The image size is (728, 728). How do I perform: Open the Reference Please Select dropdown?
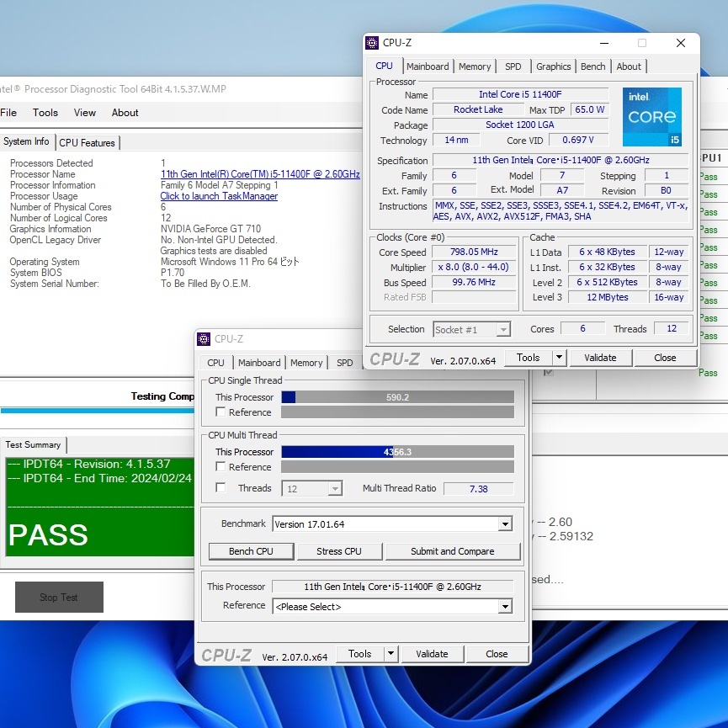[506, 606]
